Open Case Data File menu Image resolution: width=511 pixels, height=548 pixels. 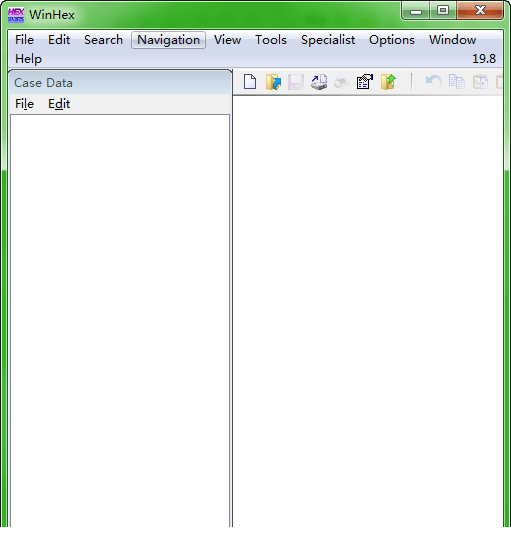(24, 104)
